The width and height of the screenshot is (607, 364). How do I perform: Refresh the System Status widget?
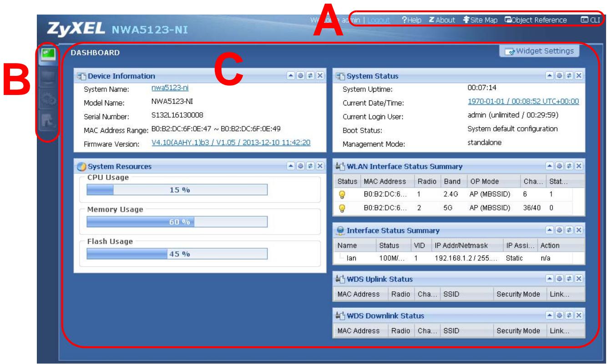coord(570,76)
